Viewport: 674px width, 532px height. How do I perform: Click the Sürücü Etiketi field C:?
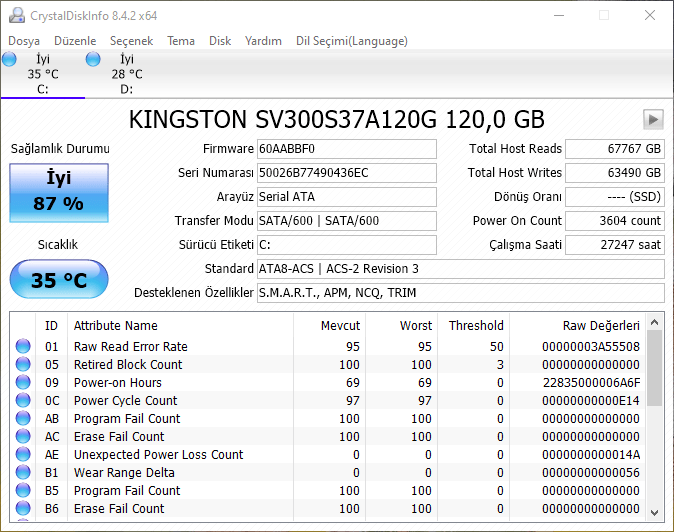tap(347, 245)
